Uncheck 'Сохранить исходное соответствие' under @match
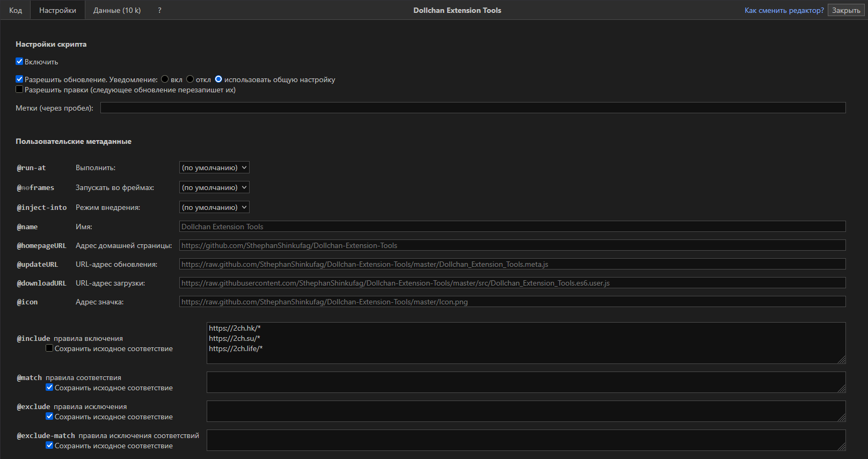868x459 pixels. point(49,387)
